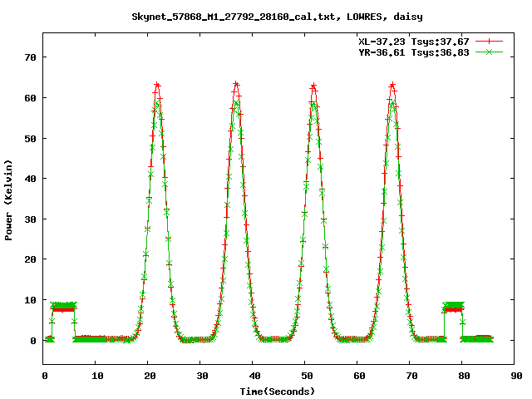Screen dimensions: 532x399
Task: Click the 70 tick label on Time axis
Action: [x=411, y=376]
